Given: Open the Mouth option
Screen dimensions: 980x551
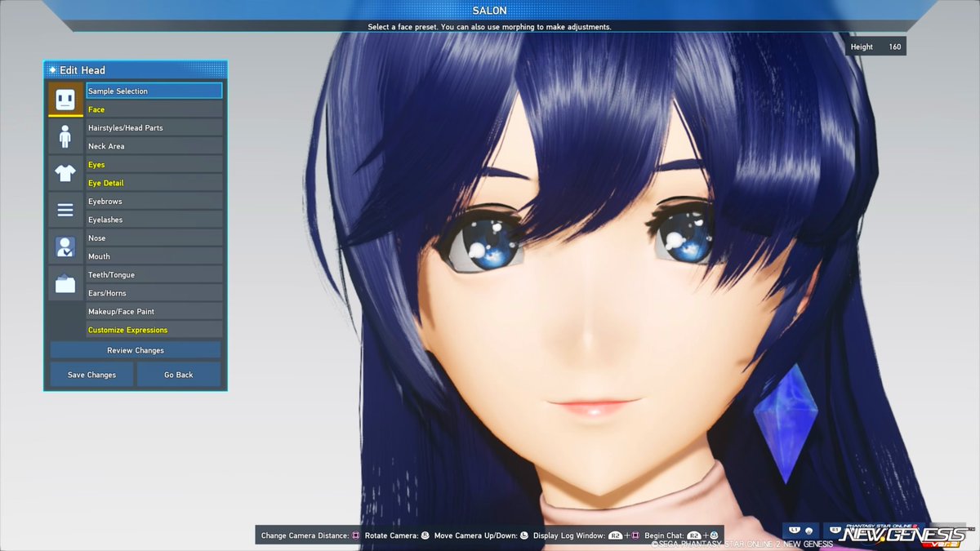Looking at the screenshot, I should coord(154,256).
